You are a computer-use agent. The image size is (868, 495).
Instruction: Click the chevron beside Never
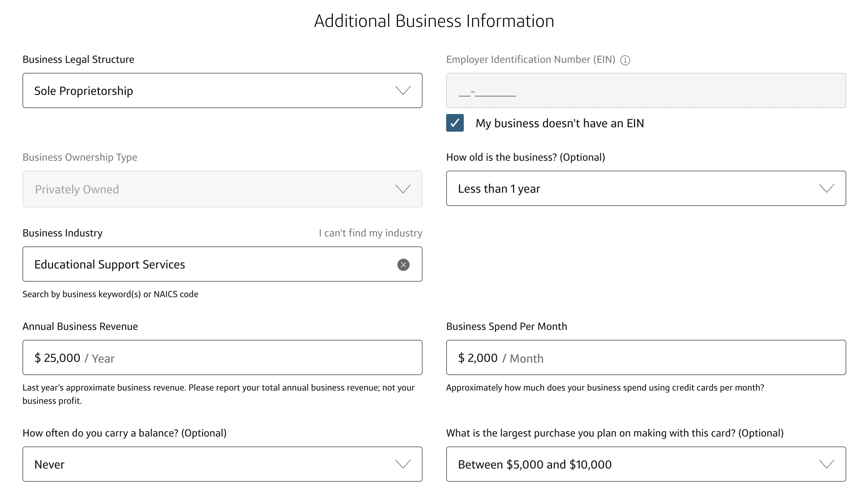tap(403, 464)
